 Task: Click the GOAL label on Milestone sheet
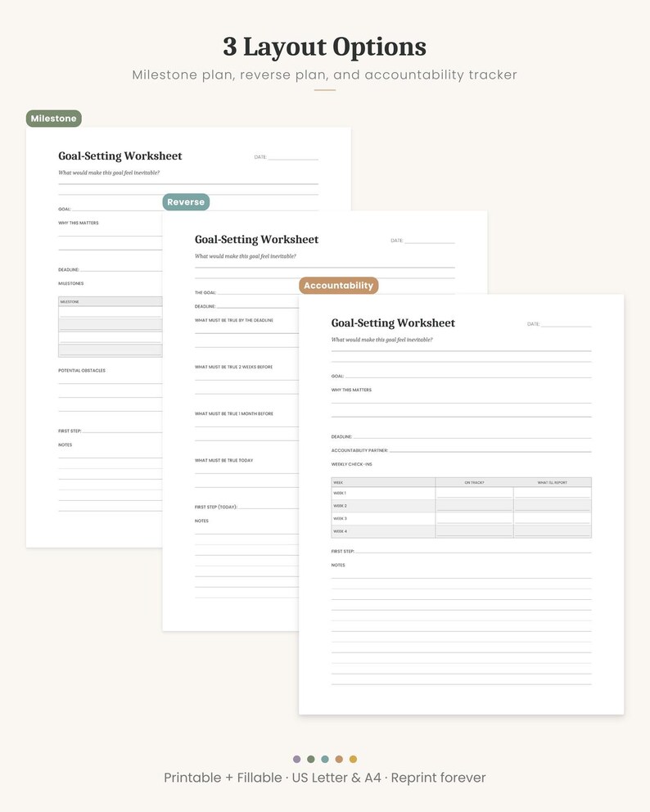click(64, 210)
